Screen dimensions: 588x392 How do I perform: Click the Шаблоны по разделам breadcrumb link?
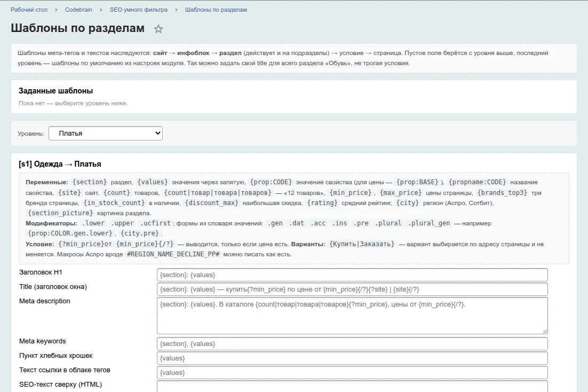[x=216, y=10]
